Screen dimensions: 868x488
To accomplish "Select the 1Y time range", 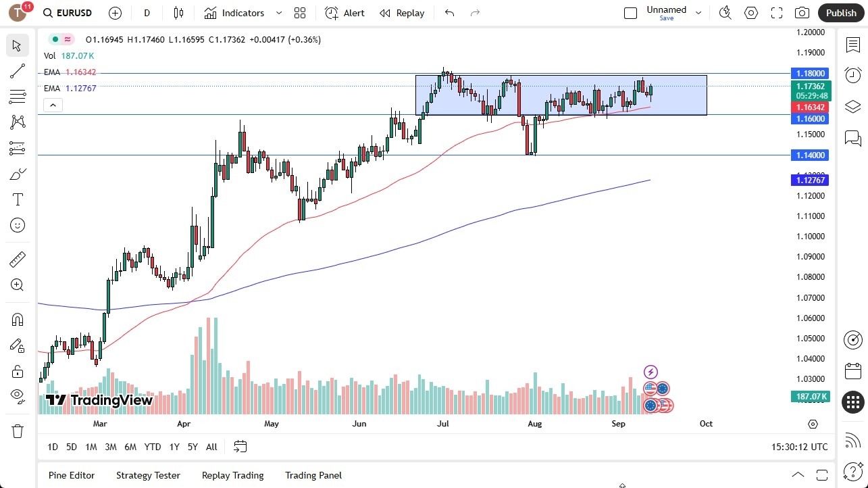I will 174,447.
